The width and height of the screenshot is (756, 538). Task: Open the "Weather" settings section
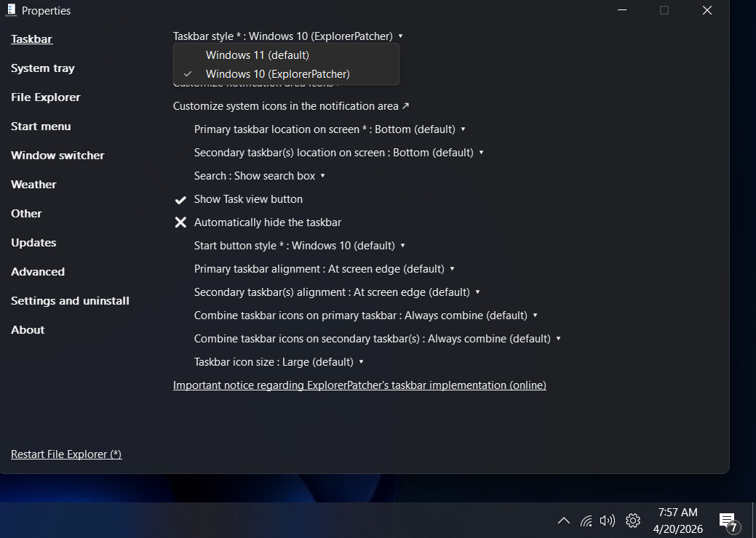pos(33,184)
